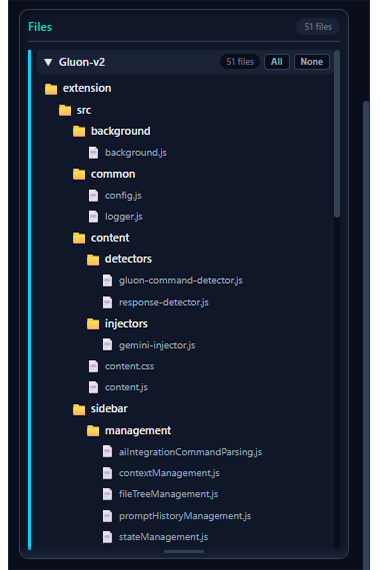Collapse the Gluon-v2 tree triangle
Image resolution: width=380 pixels, height=570 pixels.
point(48,62)
